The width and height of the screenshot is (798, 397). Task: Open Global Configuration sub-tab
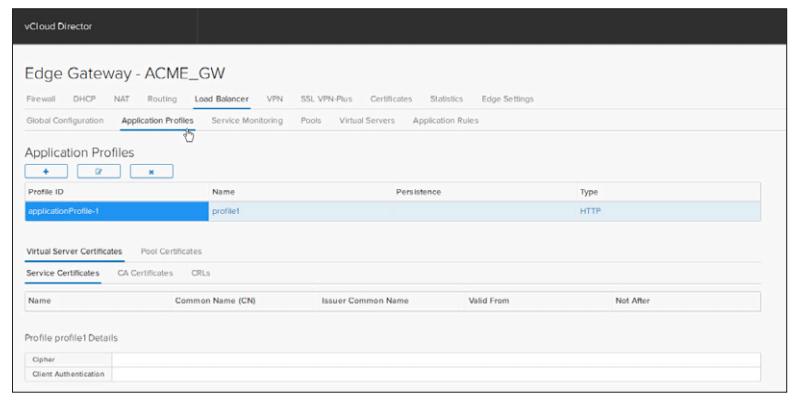pyautogui.click(x=65, y=121)
